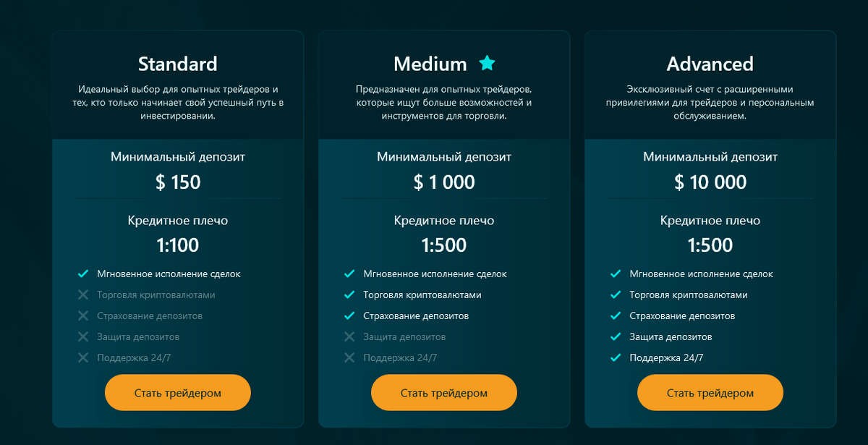The width and height of the screenshot is (868, 445).
Task: Click the 1:500 leverage value in Medium
Action: click(x=443, y=245)
